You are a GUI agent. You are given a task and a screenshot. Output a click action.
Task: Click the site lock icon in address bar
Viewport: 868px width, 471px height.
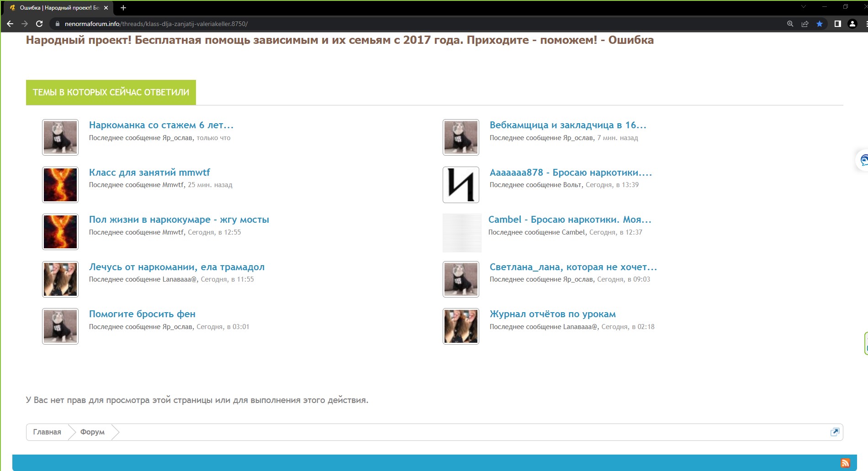tap(57, 24)
